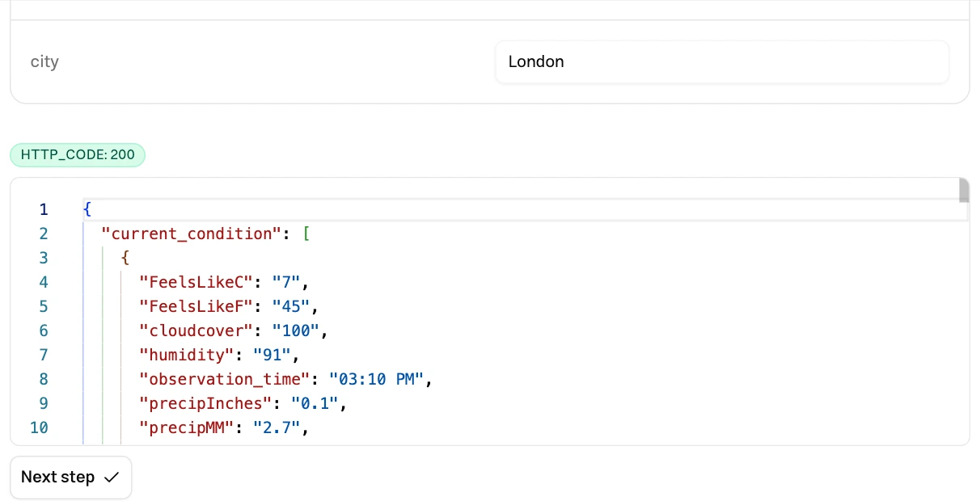Click the Next step button
980x501 pixels.
71,478
